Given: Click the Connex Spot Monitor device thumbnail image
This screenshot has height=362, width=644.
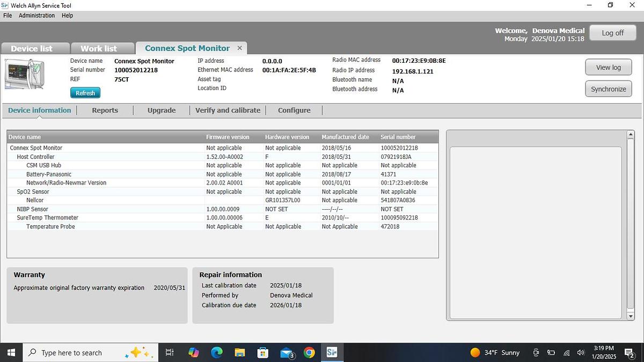Looking at the screenshot, I should click(x=26, y=74).
